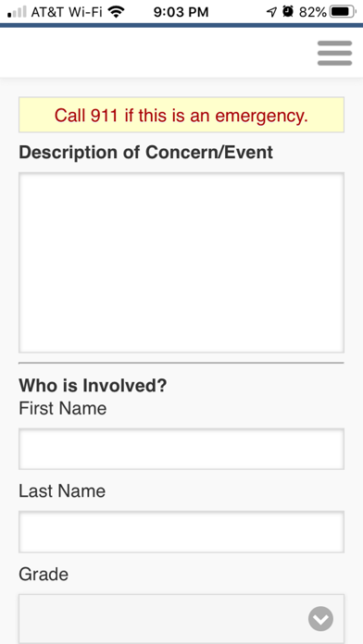Tap the alarm clock status icon
The width and height of the screenshot is (363, 644).
288,12
